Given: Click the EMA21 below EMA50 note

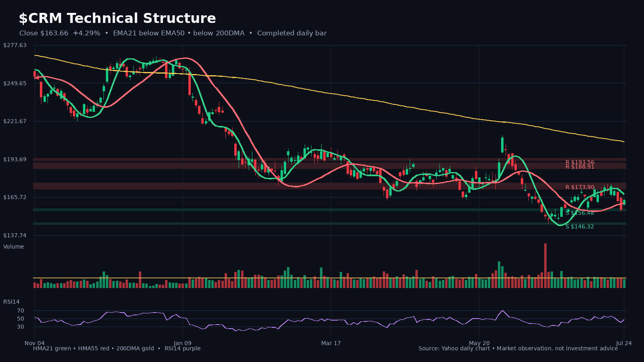Looking at the screenshot, I should click(149, 33).
